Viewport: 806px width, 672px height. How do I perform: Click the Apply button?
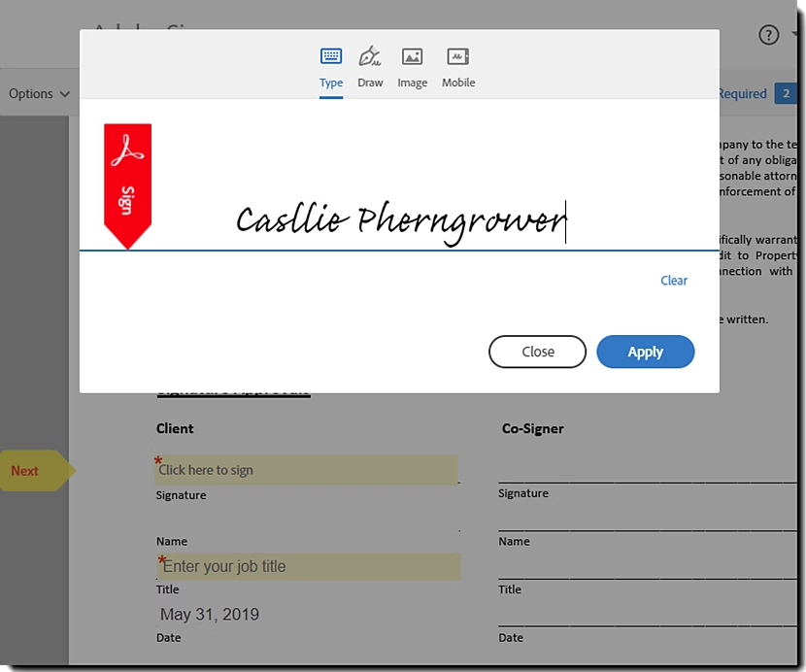[645, 352]
